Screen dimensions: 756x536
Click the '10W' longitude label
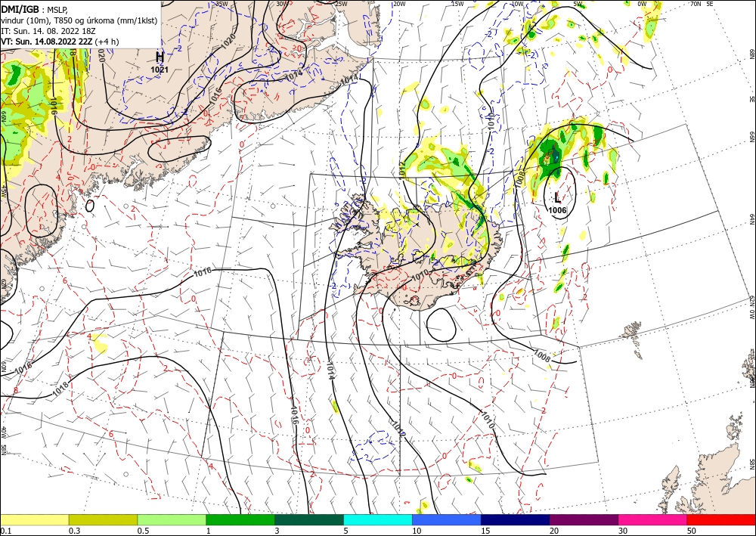pos(517,4)
